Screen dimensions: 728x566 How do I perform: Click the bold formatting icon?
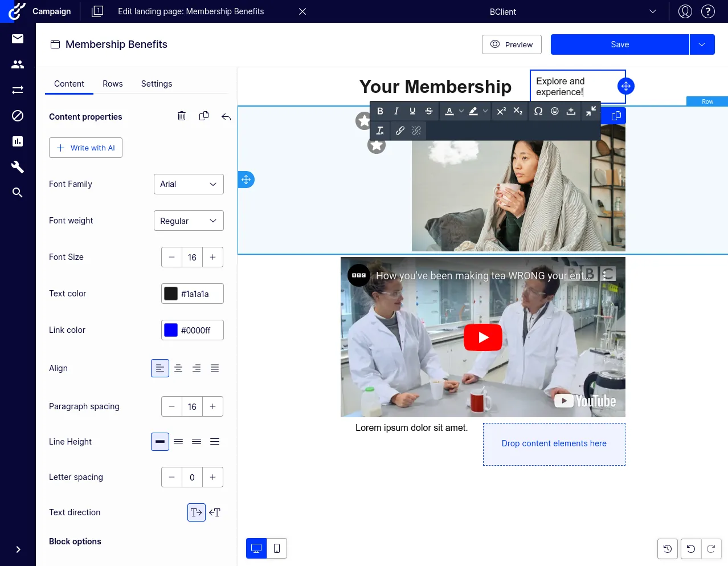380,111
